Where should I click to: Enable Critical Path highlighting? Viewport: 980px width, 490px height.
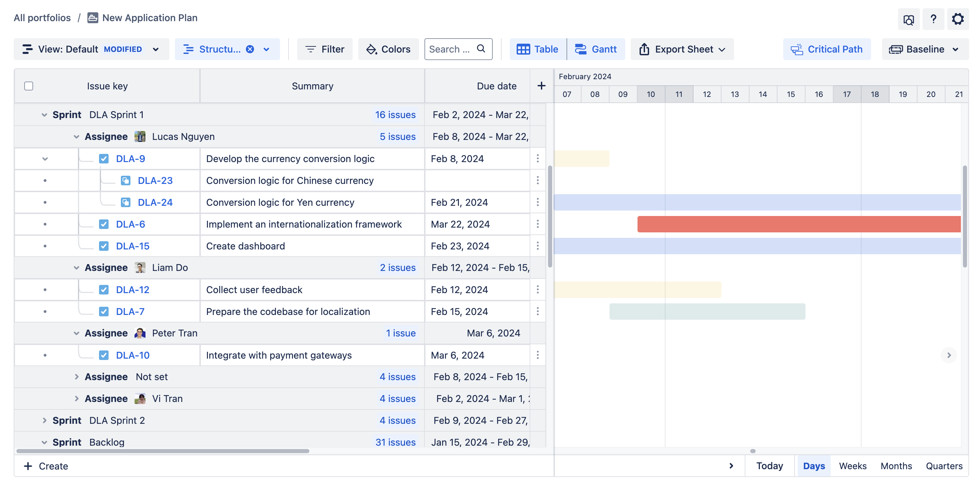tap(827, 49)
